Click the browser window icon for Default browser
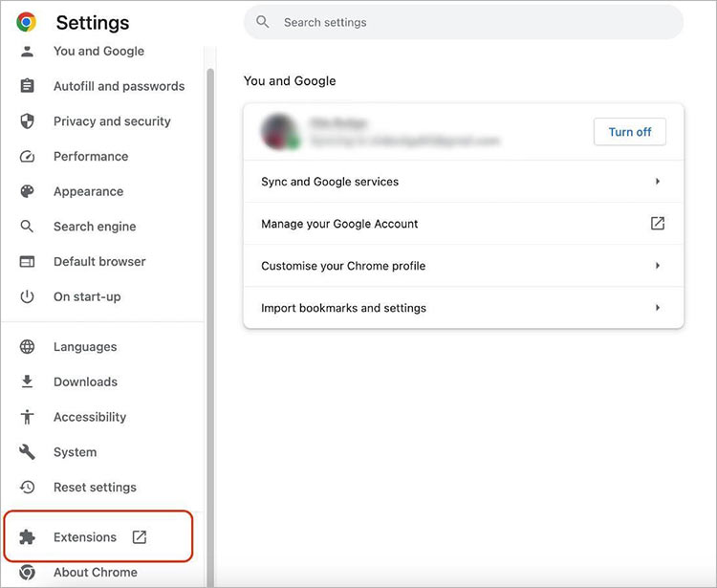Screen dimensions: 717x588 (x=27, y=262)
